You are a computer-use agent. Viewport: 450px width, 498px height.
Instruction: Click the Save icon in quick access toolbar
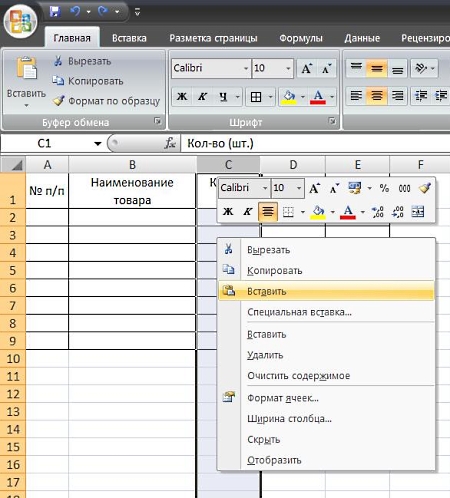tap(55, 12)
